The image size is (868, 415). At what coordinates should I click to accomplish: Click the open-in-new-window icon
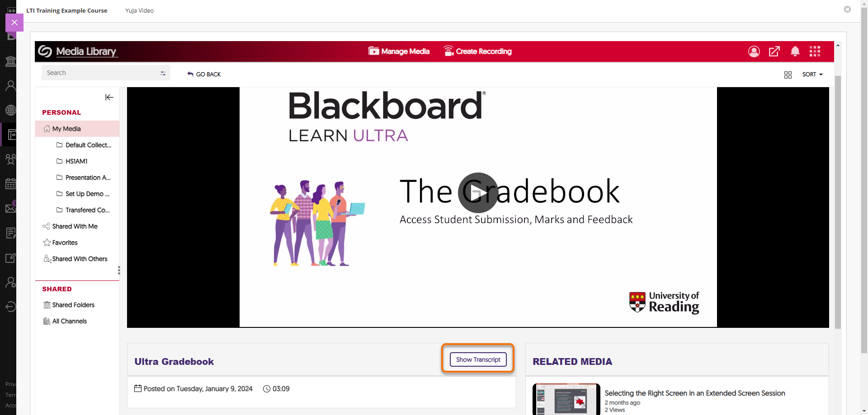pos(774,51)
